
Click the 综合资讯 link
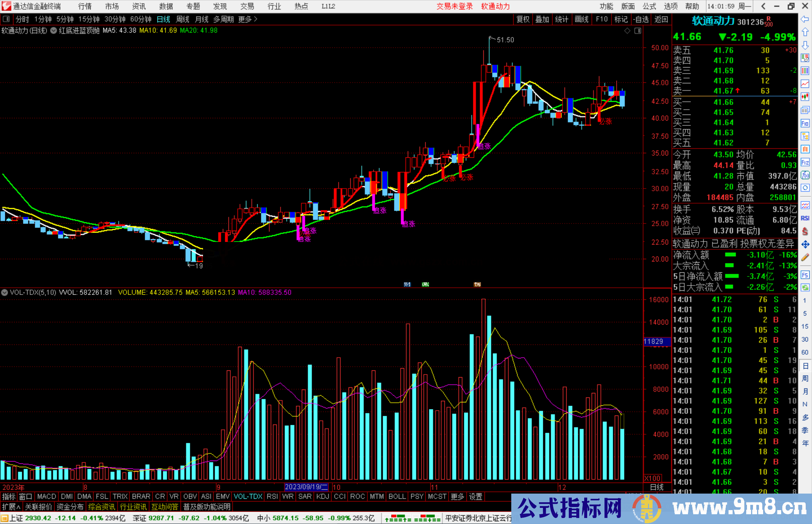point(101,507)
